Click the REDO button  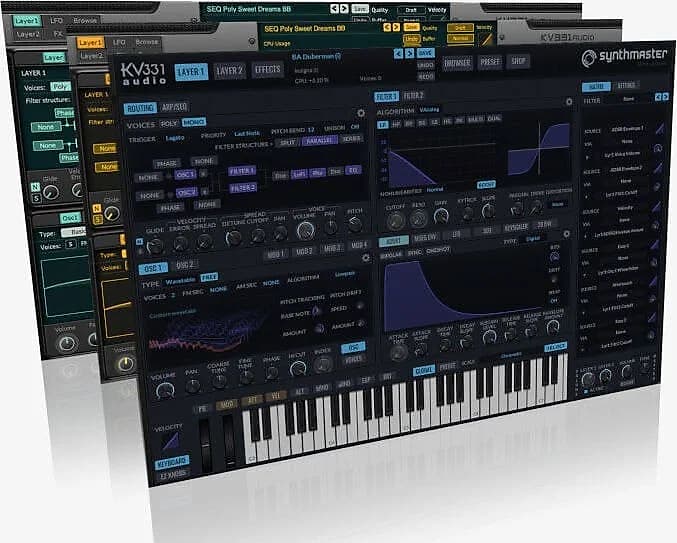426,76
